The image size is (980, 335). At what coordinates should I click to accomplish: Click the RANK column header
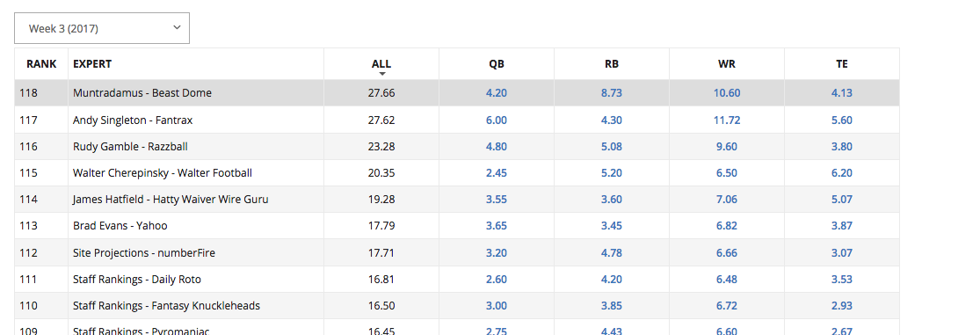[x=41, y=64]
